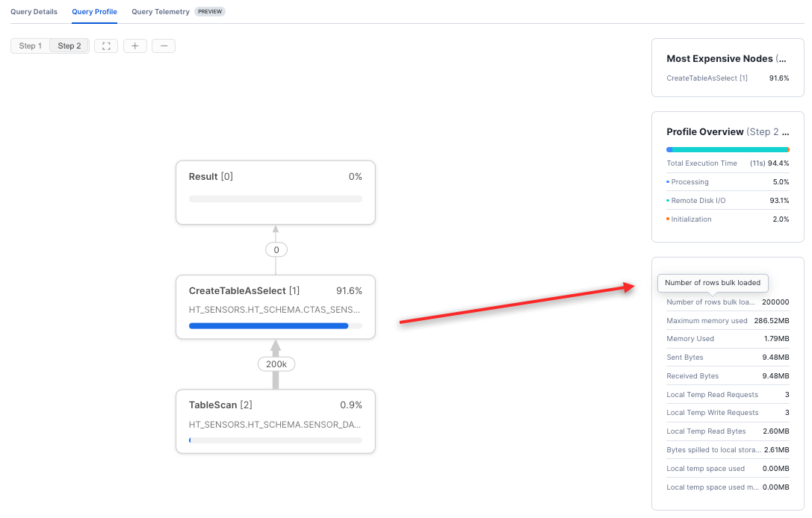Click the fit-to-screen icon above the graph
Image resolution: width=812 pixels, height=518 pixels.
coord(105,46)
